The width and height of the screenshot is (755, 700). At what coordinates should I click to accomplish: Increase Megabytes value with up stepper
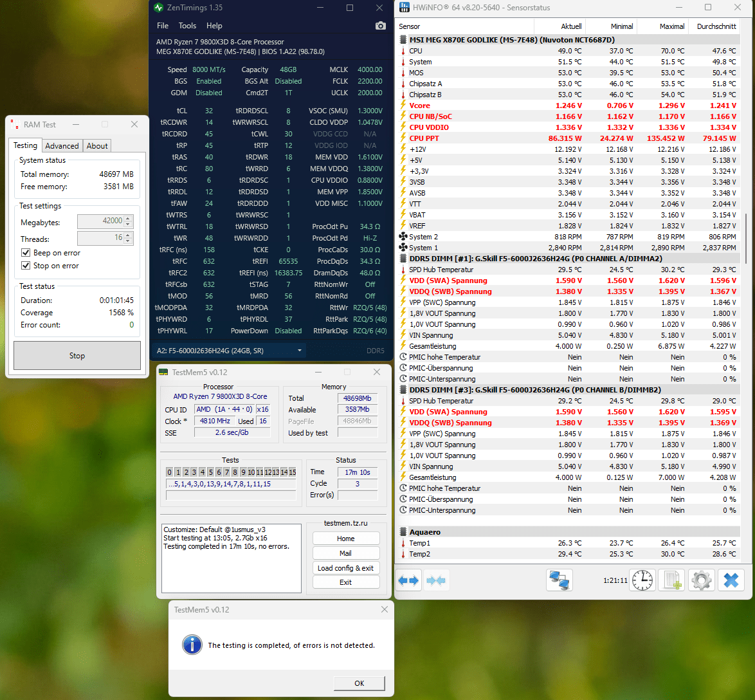(128, 218)
